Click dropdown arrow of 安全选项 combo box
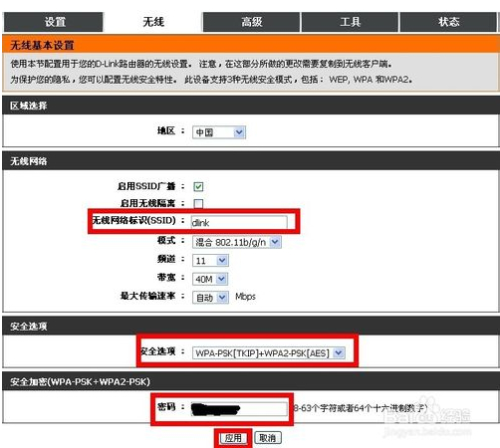The width and height of the screenshot is (500, 448). click(339, 353)
